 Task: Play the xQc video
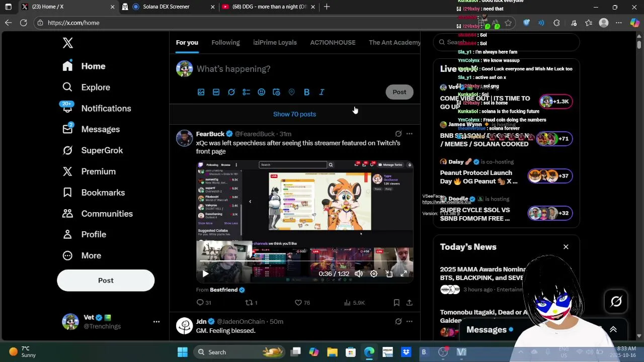(x=205, y=274)
